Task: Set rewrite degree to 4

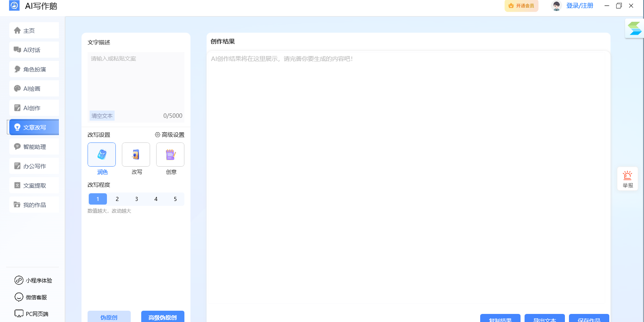Action: [x=156, y=199]
